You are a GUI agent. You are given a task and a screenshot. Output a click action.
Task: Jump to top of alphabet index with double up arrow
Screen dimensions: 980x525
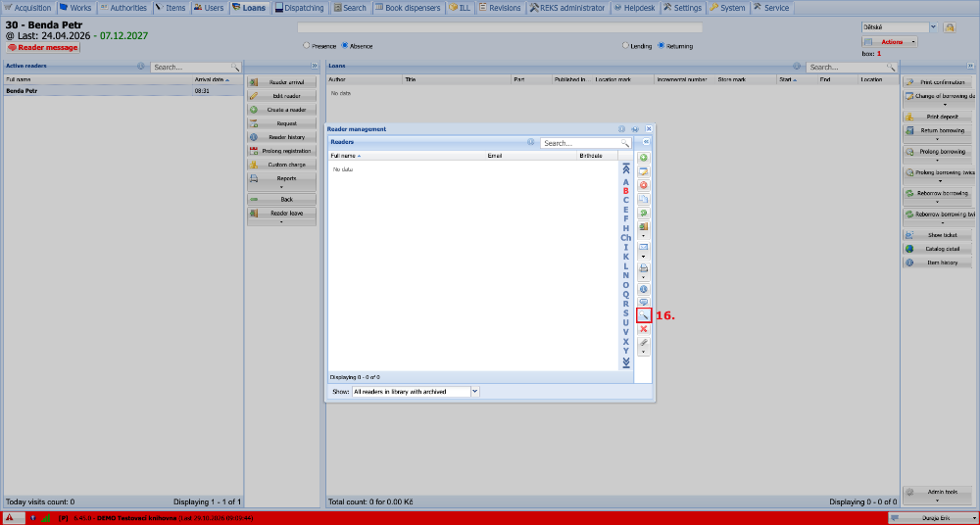click(x=625, y=168)
